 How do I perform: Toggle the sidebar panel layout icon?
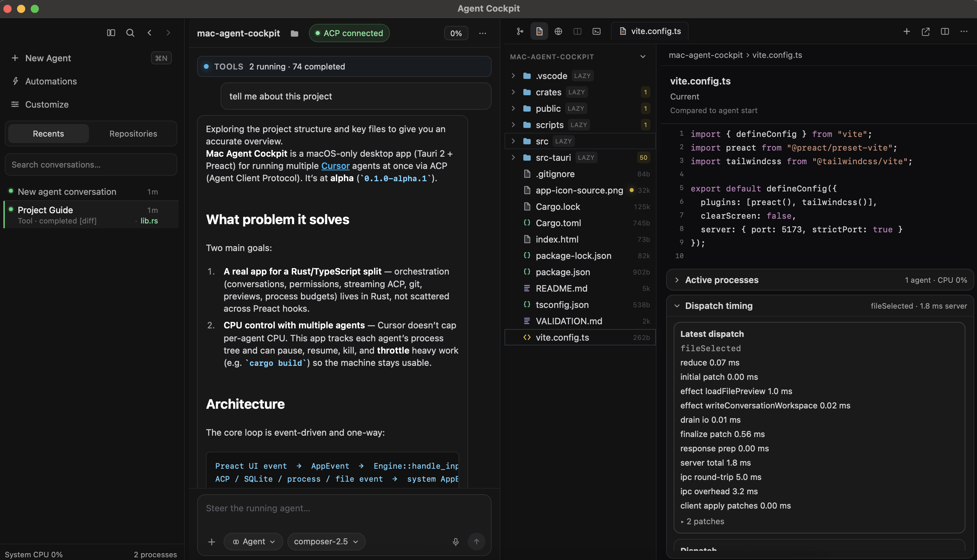pos(111,33)
